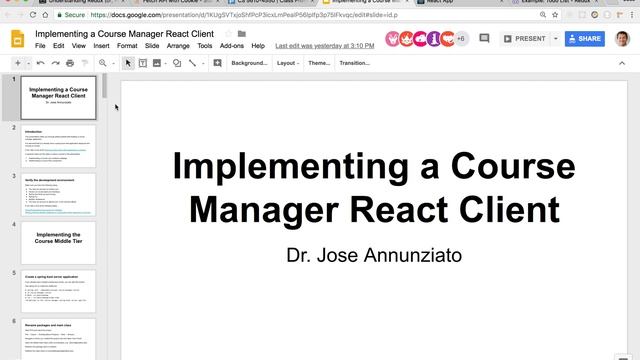Open the Arrange menu
The image size is (640, 360).
pyautogui.click(x=178, y=46)
